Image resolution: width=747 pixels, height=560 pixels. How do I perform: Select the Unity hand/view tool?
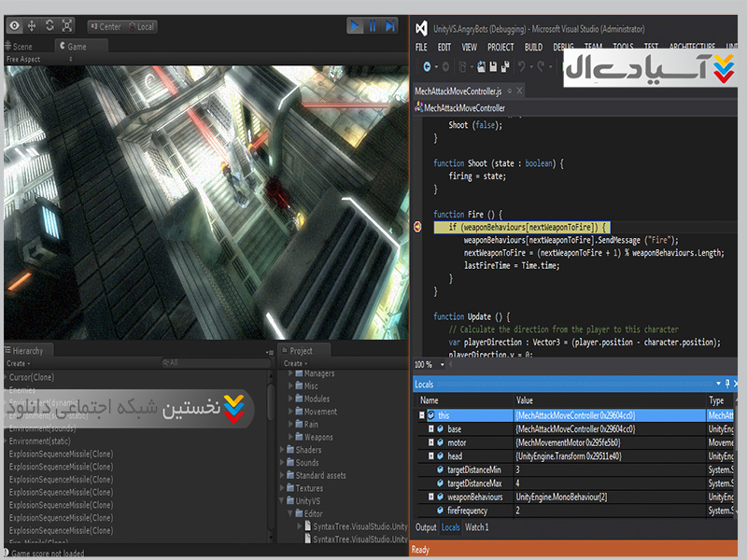pyautogui.click(x=15, y=26)
